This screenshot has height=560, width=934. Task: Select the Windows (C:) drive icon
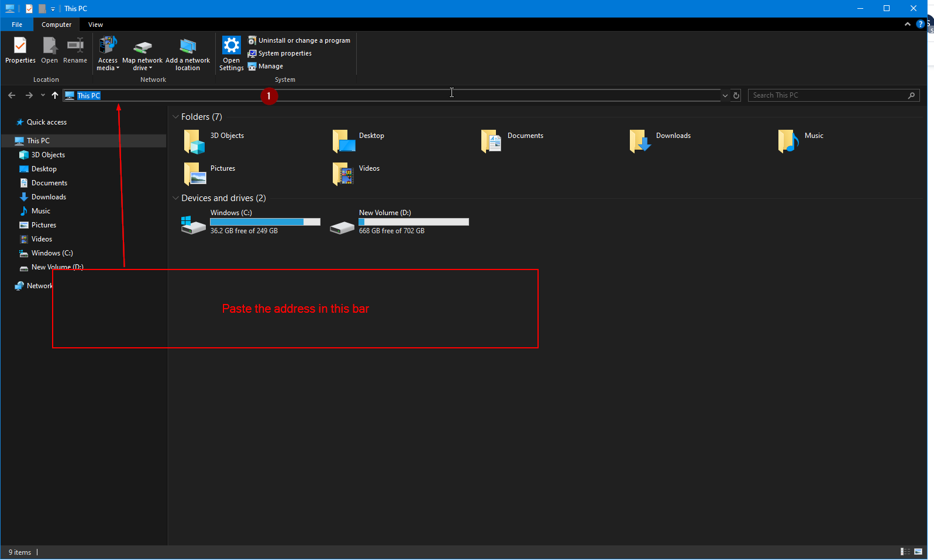(193, 225)
